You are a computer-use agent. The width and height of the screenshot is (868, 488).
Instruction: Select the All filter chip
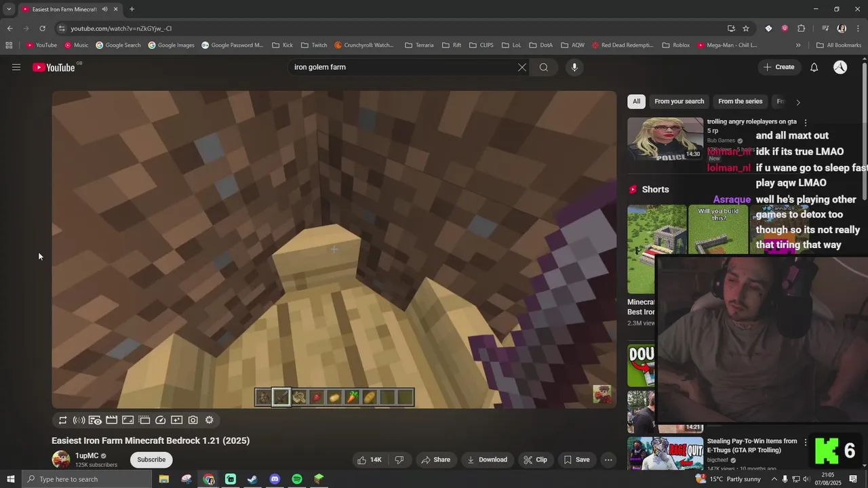(636, 102)
